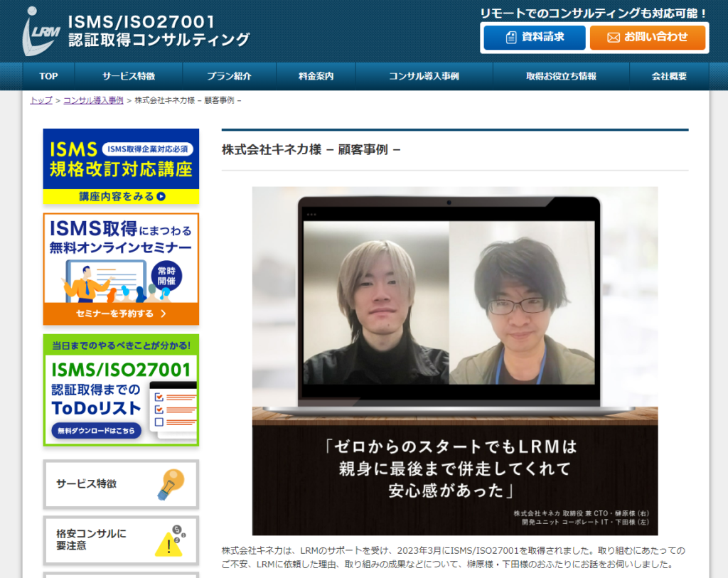
Task: Click the ISMS 規格改訂対応講座 banner title
Action: 121,159
